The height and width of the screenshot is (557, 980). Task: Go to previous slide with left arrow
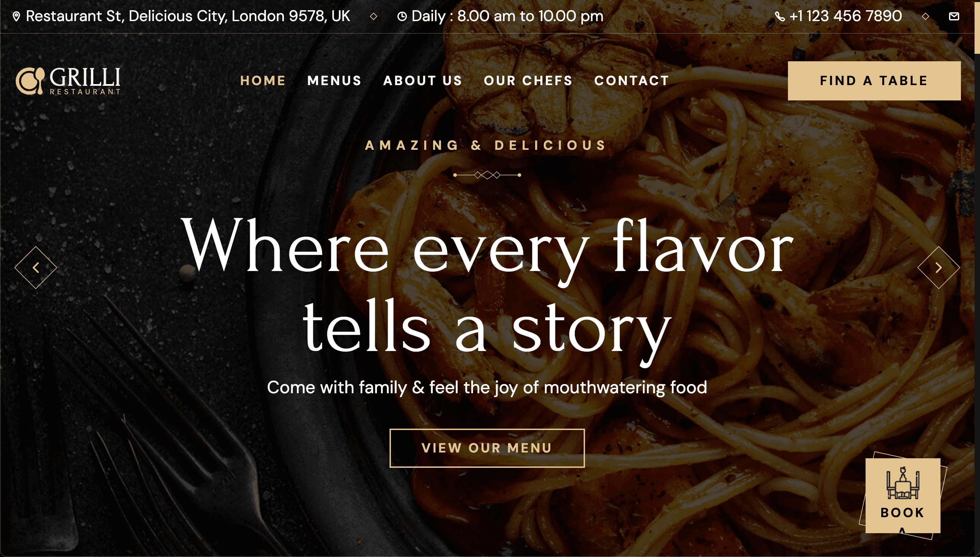point(35,267)
